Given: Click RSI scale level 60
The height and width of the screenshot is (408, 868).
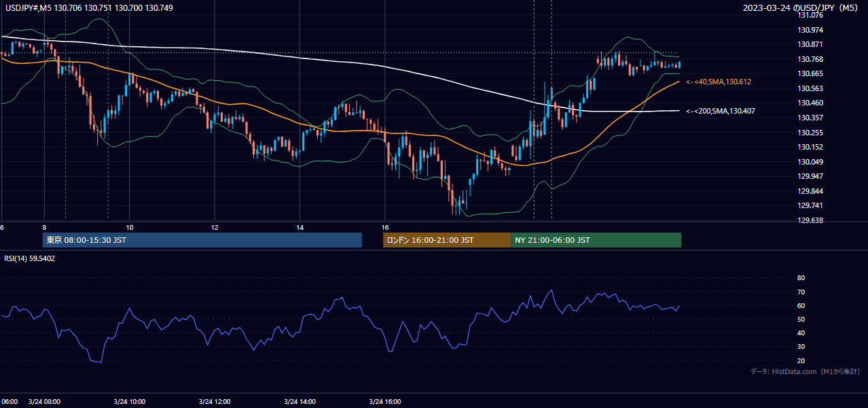Looking at the screenshot, I should [801, 305].
